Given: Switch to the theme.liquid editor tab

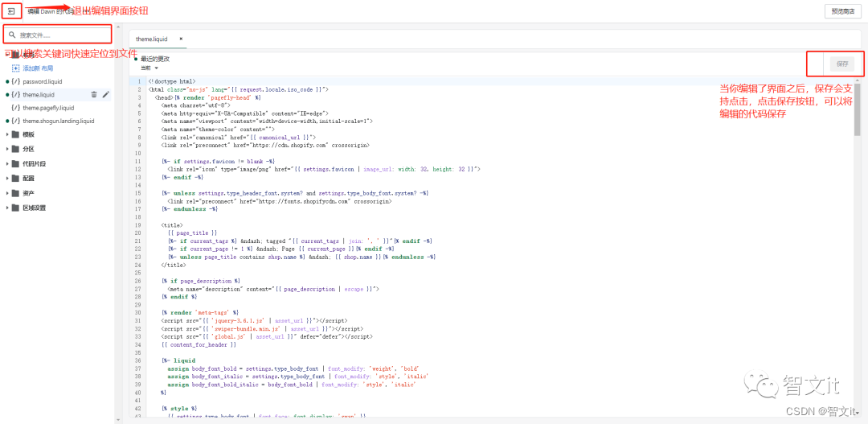Looking at the screenshot, I should click(x=152, y=39).
